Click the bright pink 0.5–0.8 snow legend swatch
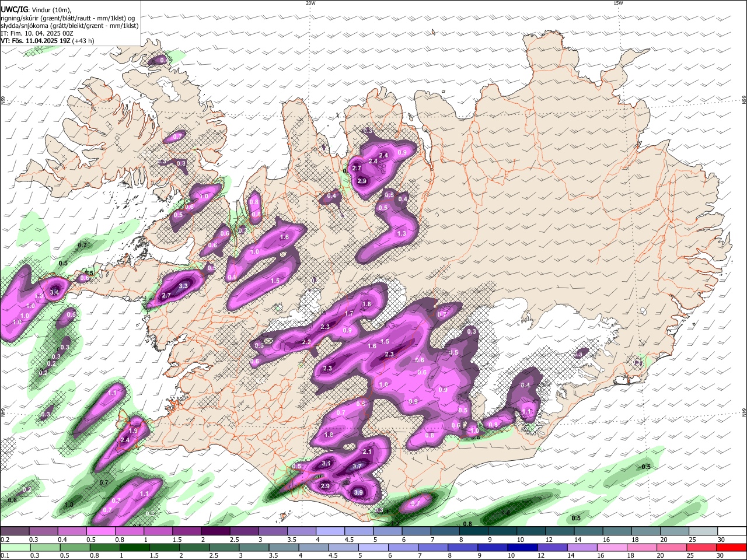 click(100, 531)
